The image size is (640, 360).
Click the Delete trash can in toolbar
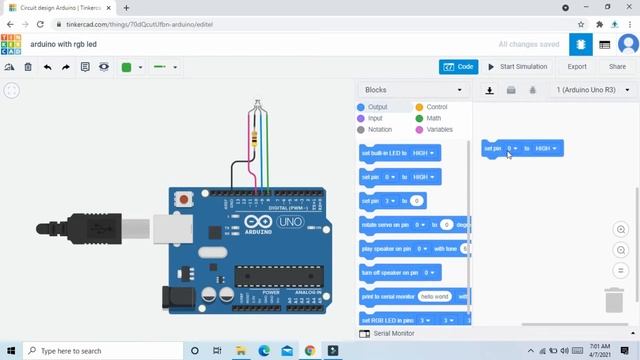(x=28, y=67)
